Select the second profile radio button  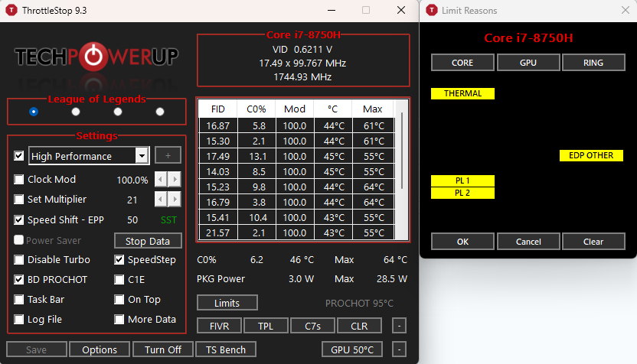[76, 112]
